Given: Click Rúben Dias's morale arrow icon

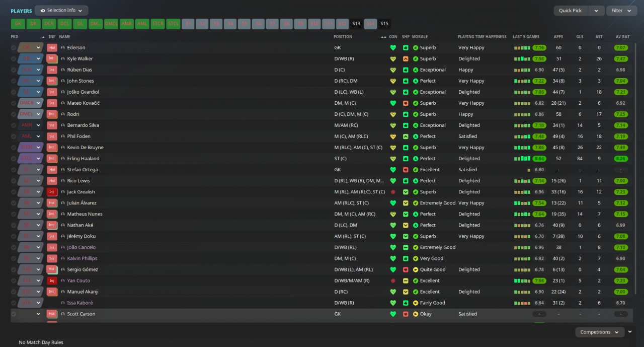Looking at the screenshot, I should [416, 70].
